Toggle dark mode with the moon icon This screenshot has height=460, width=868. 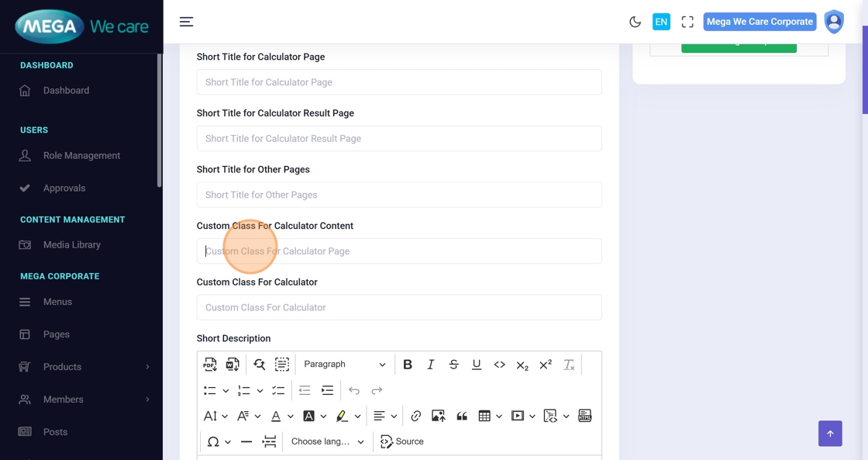[635, 22]
